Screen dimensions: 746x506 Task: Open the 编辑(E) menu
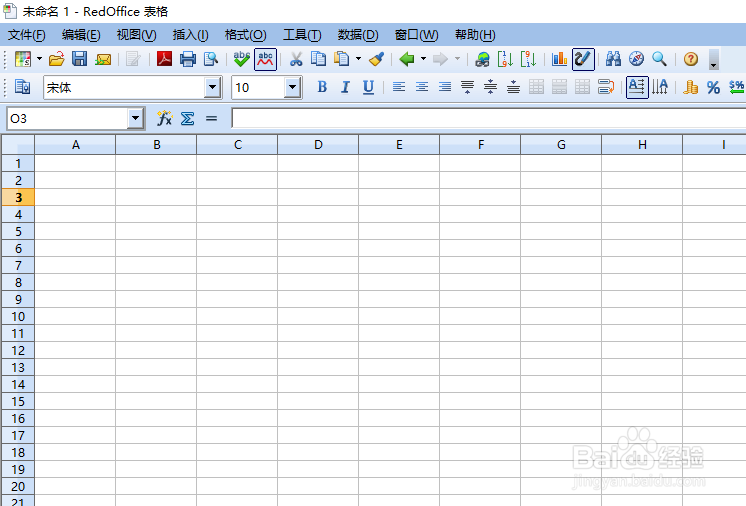point(81,35)
